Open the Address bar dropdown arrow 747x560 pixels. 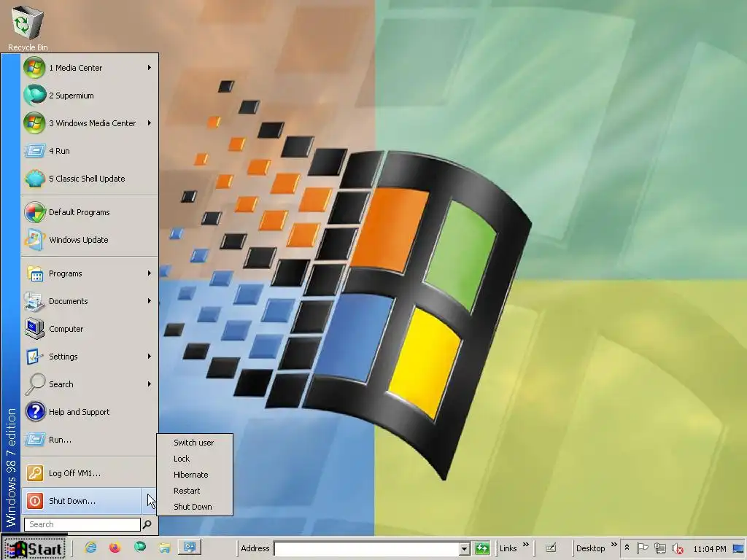click(465, 548)
